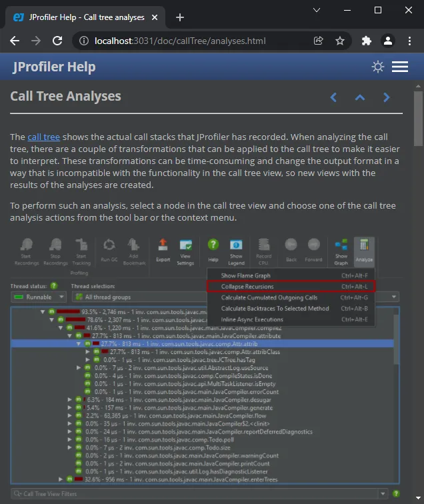Image resolution: width=424 pixels, height=504 pixels.
Task: Click the green Help toolbar icon
Action: [213, 251]
